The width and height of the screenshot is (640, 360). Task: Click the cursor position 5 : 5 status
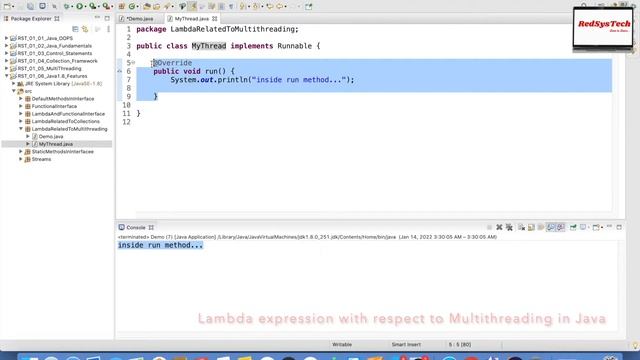click(460, 344)
